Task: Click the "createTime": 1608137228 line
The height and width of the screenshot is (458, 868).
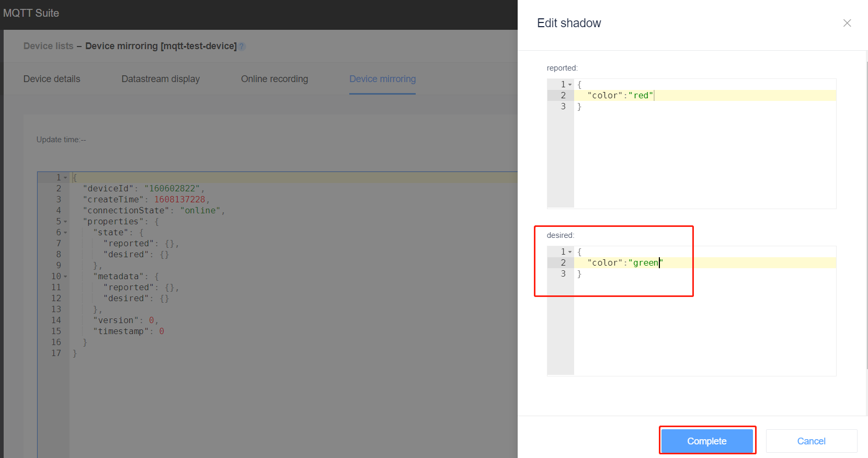Action: click(x=146, y=199)
